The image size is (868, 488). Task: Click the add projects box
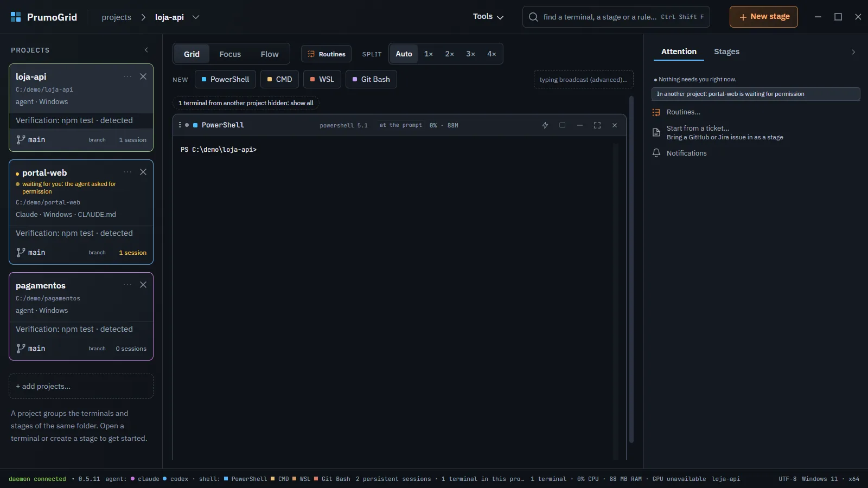[x=81, y=386]
